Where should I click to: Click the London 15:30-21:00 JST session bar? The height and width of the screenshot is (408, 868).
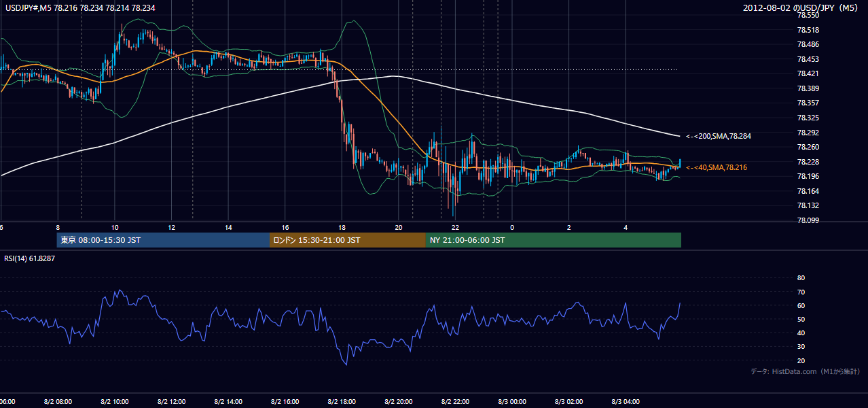coord(348,240)
